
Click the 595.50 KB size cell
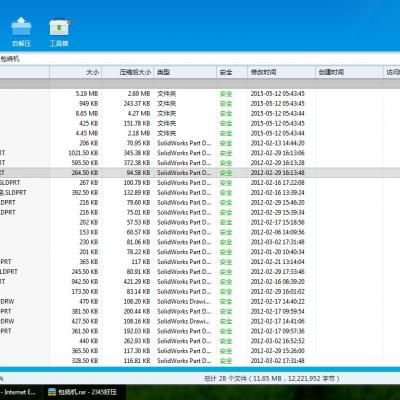click(85, 163)
